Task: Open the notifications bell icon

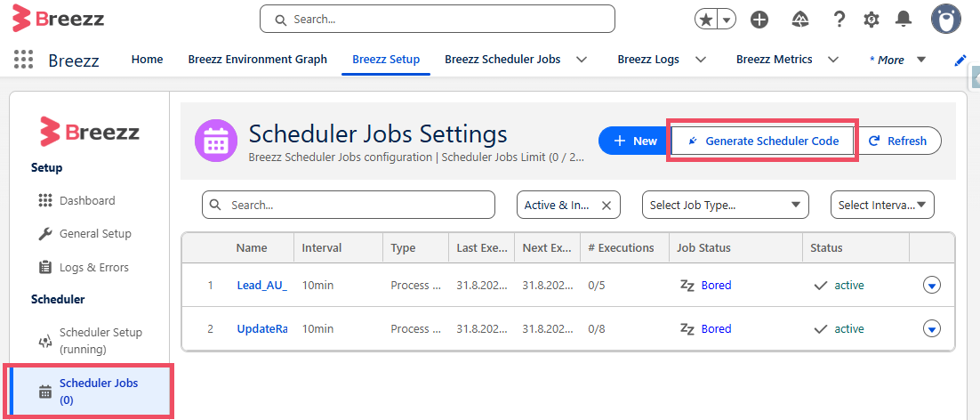Action: pos(904,20)
